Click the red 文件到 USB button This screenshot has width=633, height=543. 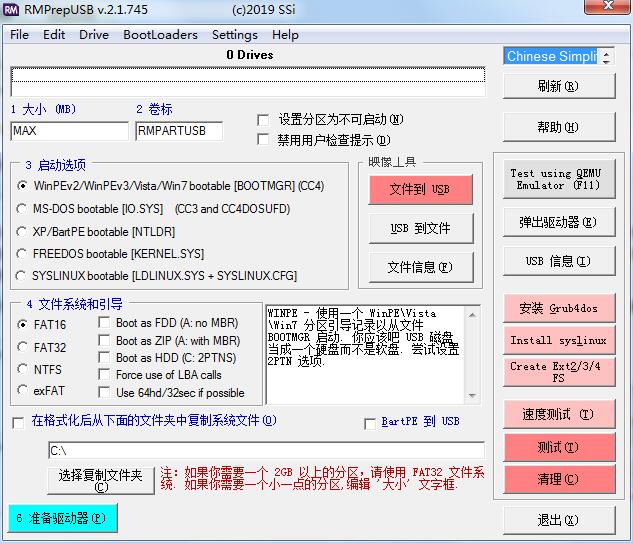point(419,189)
